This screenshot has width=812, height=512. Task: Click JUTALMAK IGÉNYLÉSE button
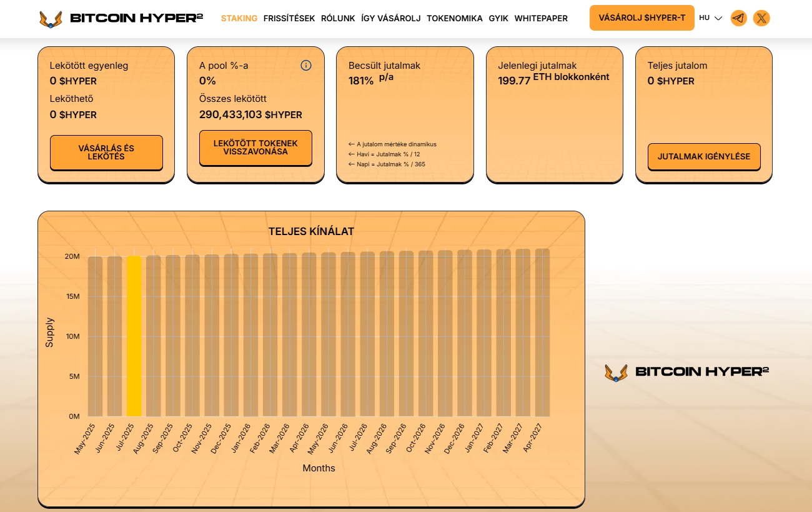(704, 156)
